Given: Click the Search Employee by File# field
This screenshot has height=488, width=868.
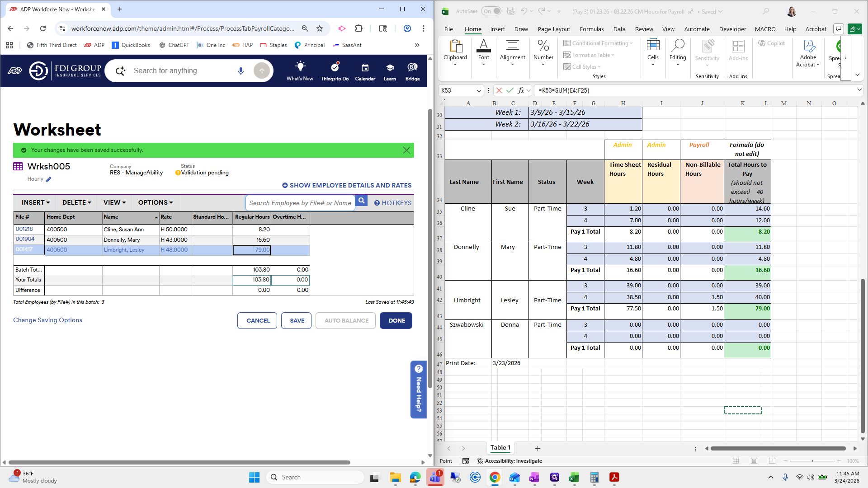Looking at the screenshot, I should point(300,203).
